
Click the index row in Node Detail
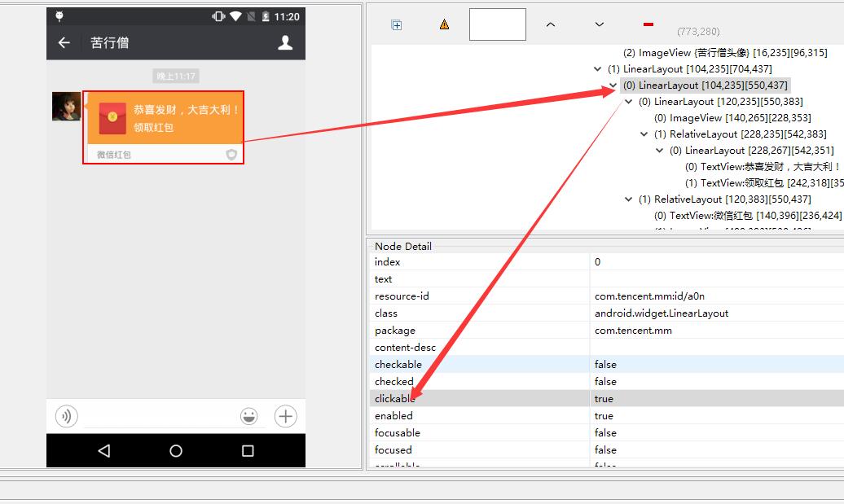(x=607, y=262)
